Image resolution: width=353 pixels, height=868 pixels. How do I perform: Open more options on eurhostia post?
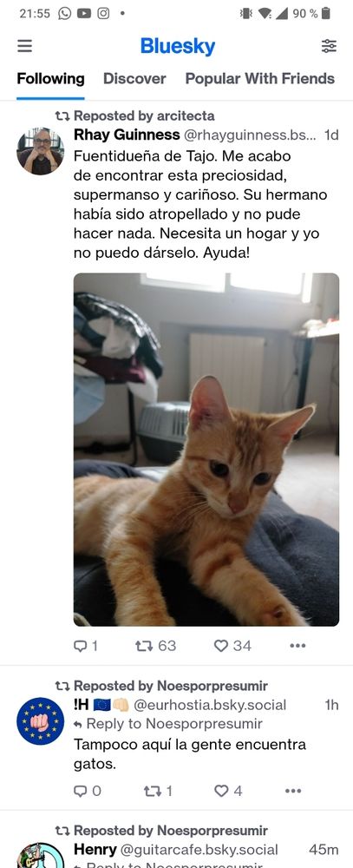pyautogui.click(x=293, y=791)
